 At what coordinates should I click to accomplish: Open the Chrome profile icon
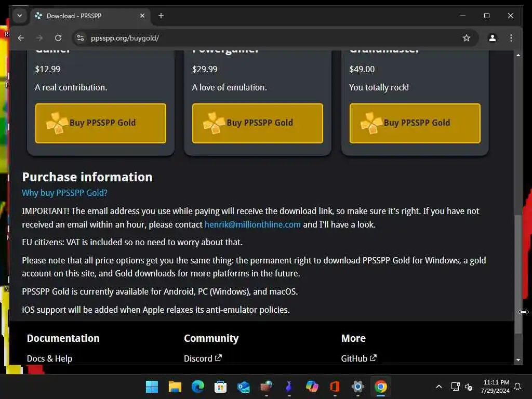click(493, 38)
